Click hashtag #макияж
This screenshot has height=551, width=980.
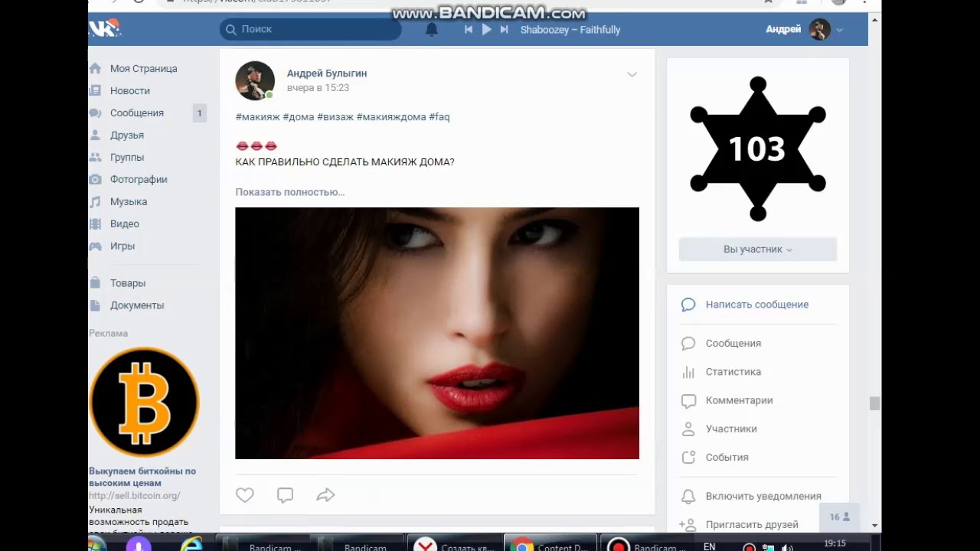[257, 117]
